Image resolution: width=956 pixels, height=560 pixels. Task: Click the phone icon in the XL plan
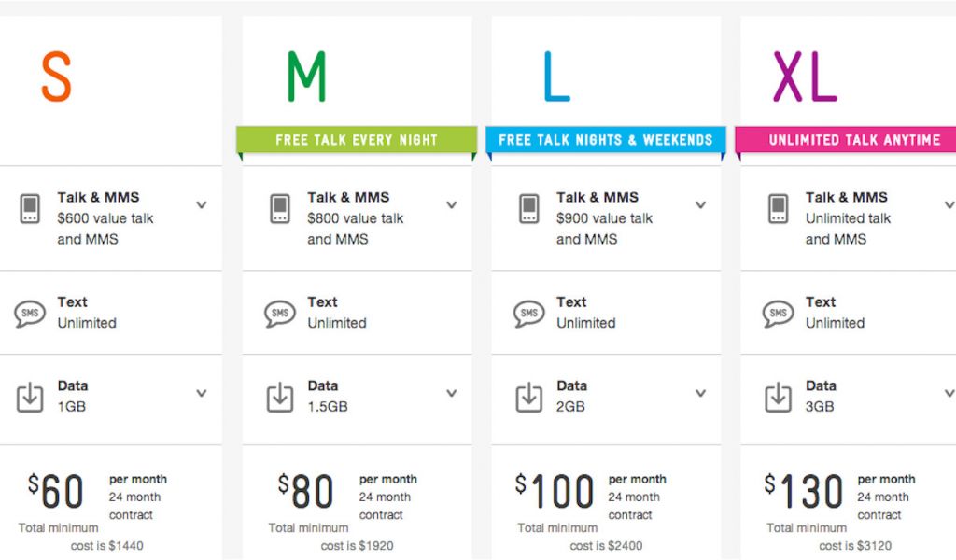click(779, 208)
